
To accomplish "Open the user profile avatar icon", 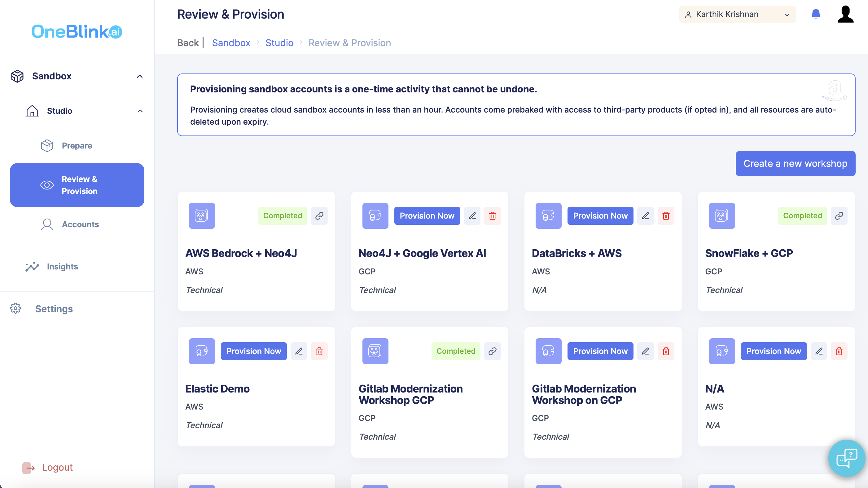I will tap(845, 14).
